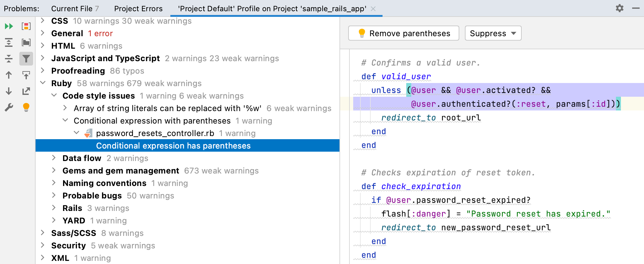Click the Remove parentheses button
The image size is (644, 264).
pos(403,33)
